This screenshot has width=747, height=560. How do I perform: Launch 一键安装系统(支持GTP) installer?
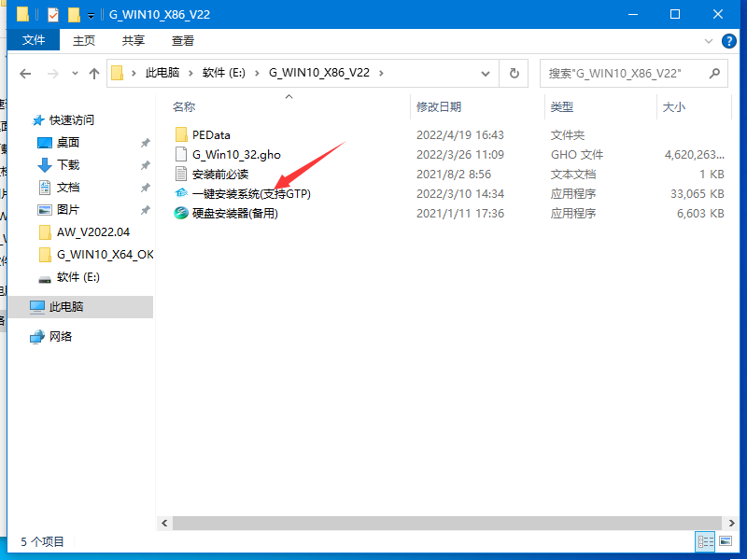[x=254, y=193]
